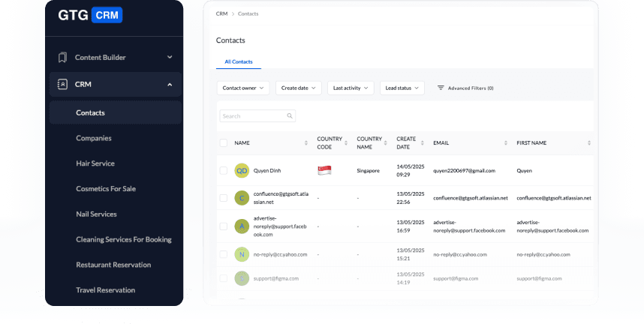Click the A avatar for advertise-noreply contact
644x324 pixels.
click(242, 226)
